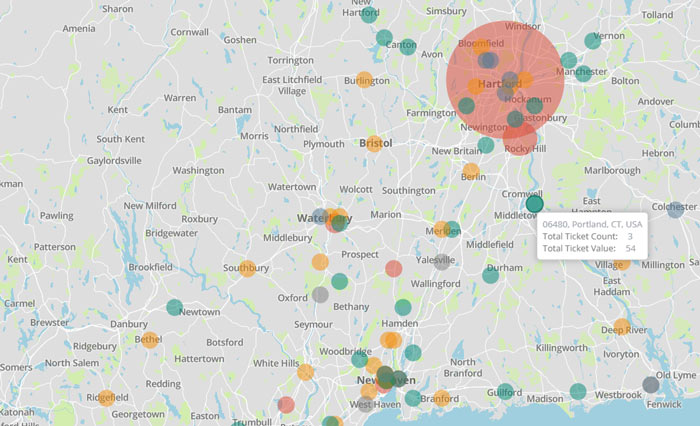Click the Seymour town label
The width and height of the screenshot is (700, 426).
pyautogui.click(x=313, y=325)
